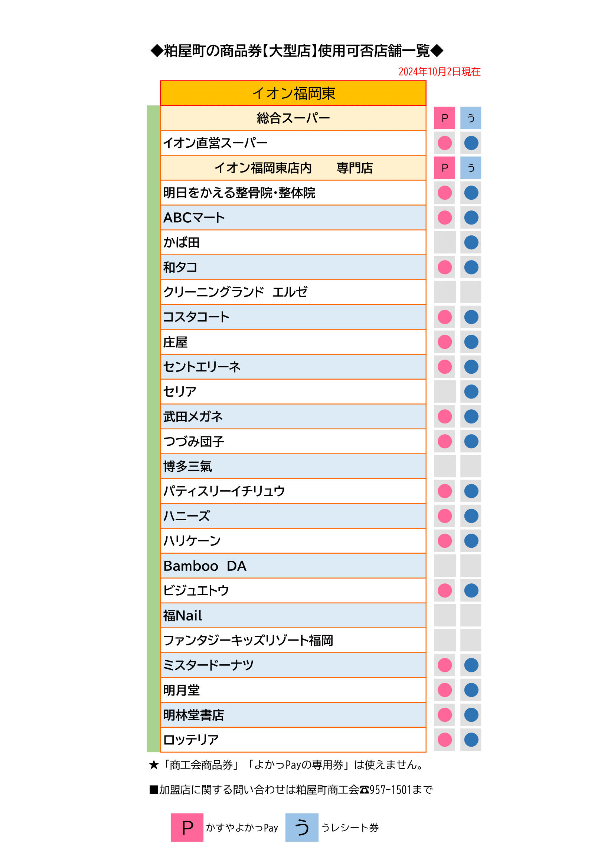Viewport: 614px width, 868px height.
Task: Click the blue dot in つづみ団子 row
Action: click(x=471, y=441)
